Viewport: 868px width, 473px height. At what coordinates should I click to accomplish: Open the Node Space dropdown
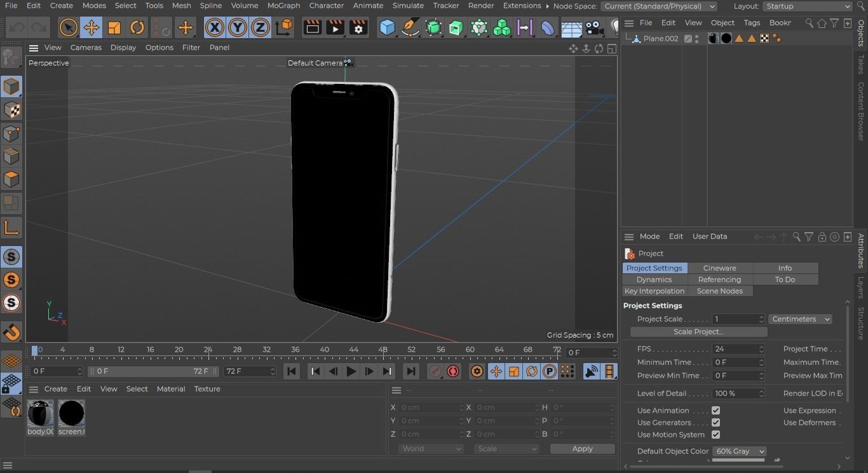[658, 6]
